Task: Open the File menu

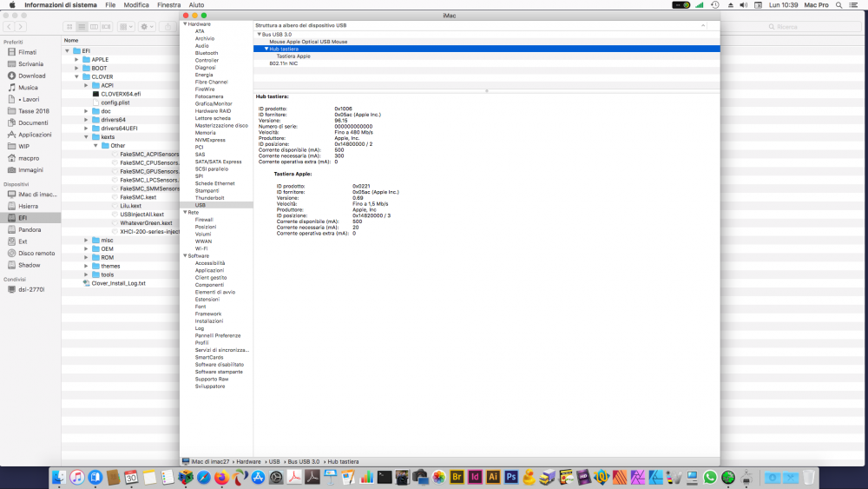Action: pos(110,5)
